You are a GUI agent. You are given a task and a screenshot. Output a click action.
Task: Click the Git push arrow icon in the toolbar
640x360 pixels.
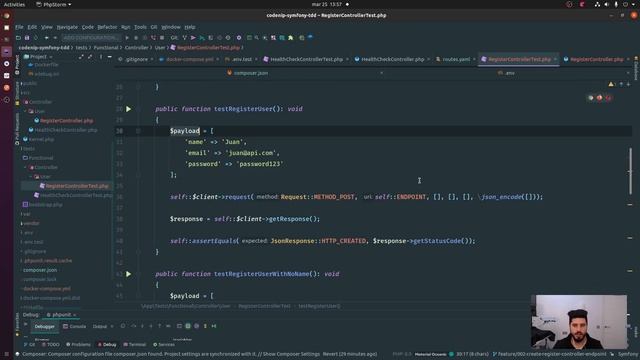pos(193,38)
